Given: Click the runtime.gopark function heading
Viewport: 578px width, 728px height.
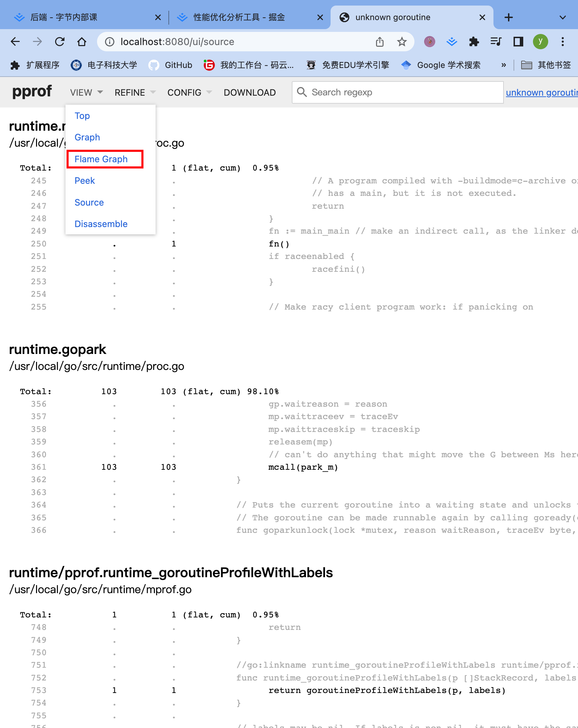Looking at the screenshot, I should click(58, 349).
